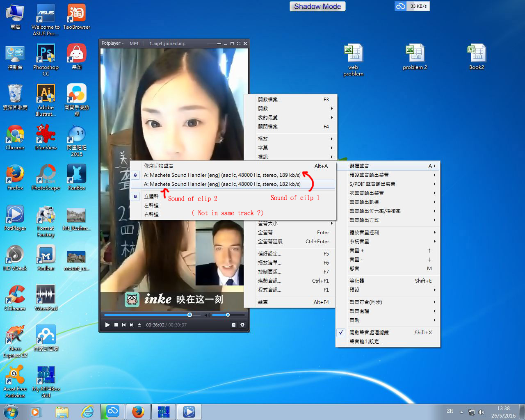Expand the 聲音輸出軌道 submenu
This screenshot has width=525, height=420.
pos(388,202)
